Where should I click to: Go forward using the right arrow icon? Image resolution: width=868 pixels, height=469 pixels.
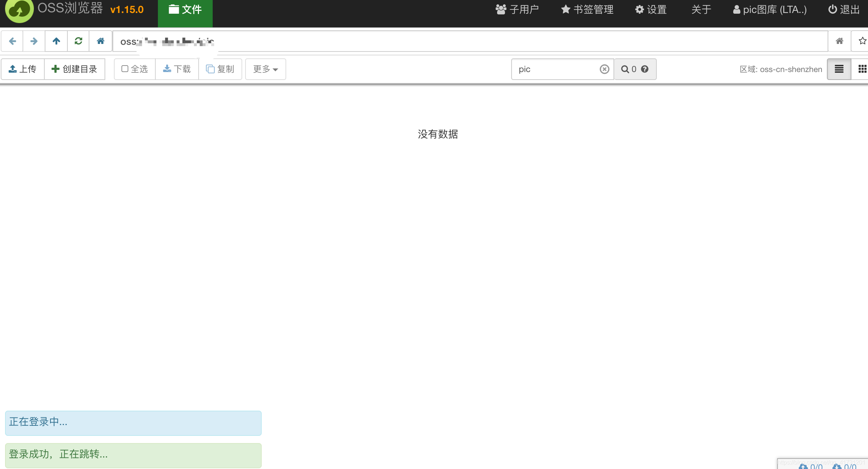[x=34, y=41]
